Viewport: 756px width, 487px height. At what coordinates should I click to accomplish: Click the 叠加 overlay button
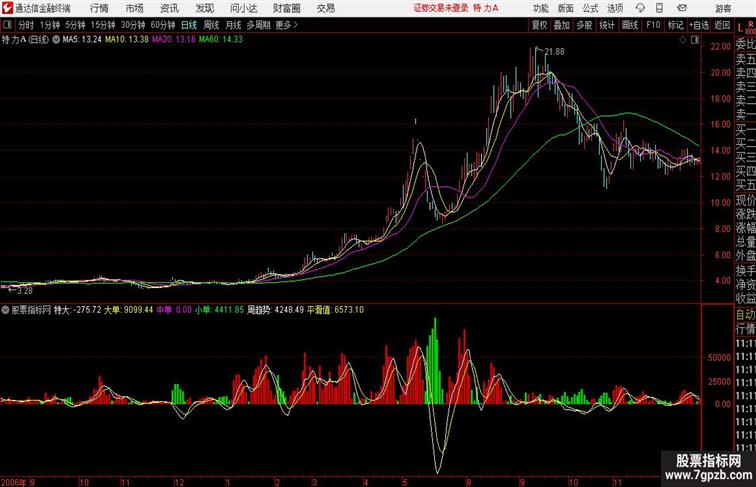[x=562, y=25]
